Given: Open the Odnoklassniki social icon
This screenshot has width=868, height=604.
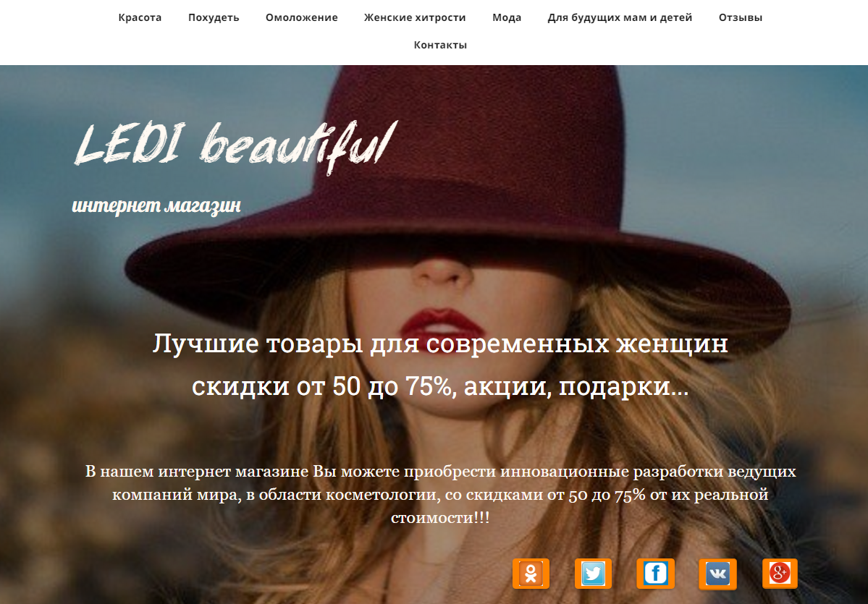Looking at the screenshot, I should tap(531, 573).
